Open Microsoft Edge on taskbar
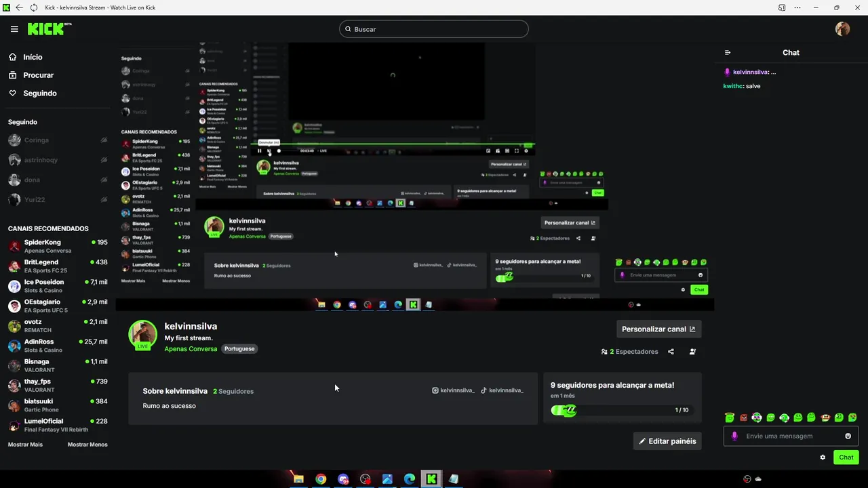 pos(410,479)
